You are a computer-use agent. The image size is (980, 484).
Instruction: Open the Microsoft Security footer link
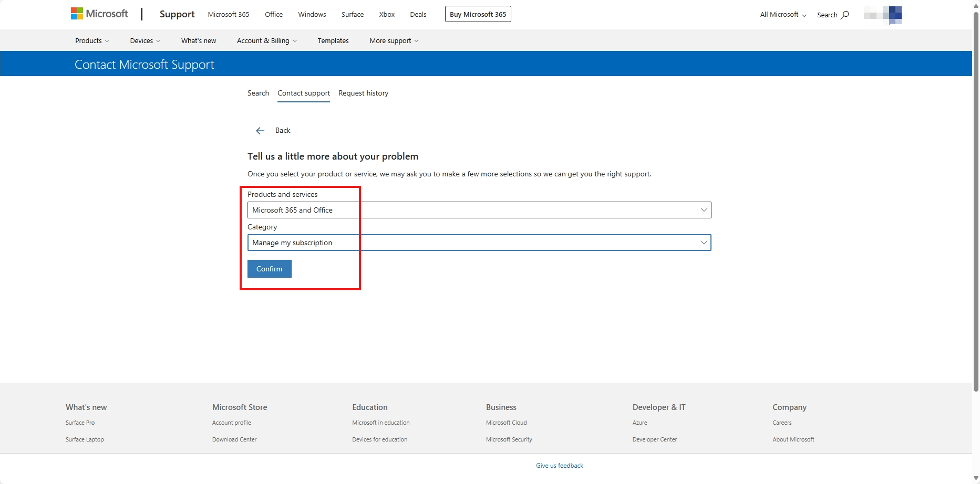[509, 439]
